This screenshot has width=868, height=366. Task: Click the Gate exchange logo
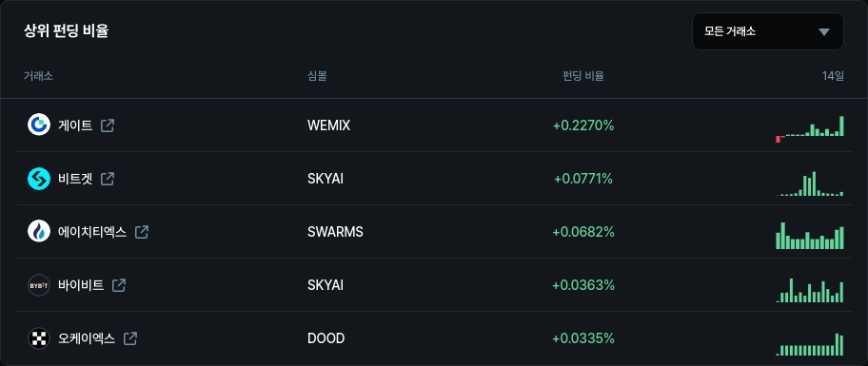(x=39, y=125)
